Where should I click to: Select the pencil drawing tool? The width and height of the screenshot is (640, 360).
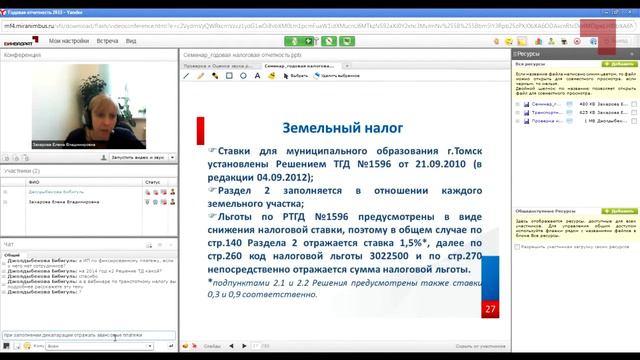[x=200, y=76]
